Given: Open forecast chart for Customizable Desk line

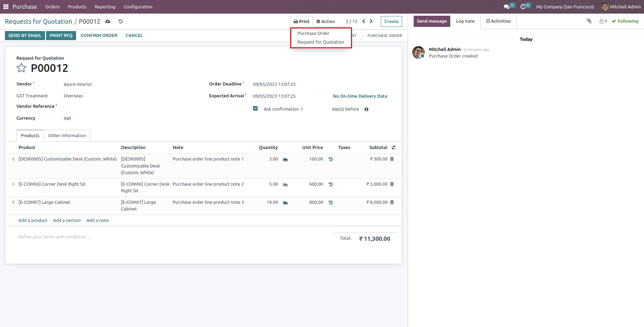Looking at the screenshot, I should click(285, 159).
